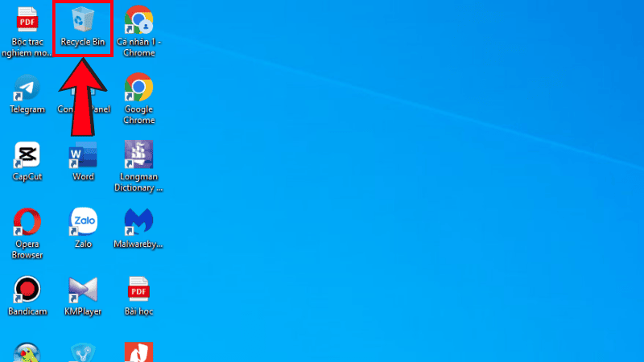This screenshot has width=644, height=362.
Task: Select the KMPlayer shortcut icon
Action: [83, 289]
